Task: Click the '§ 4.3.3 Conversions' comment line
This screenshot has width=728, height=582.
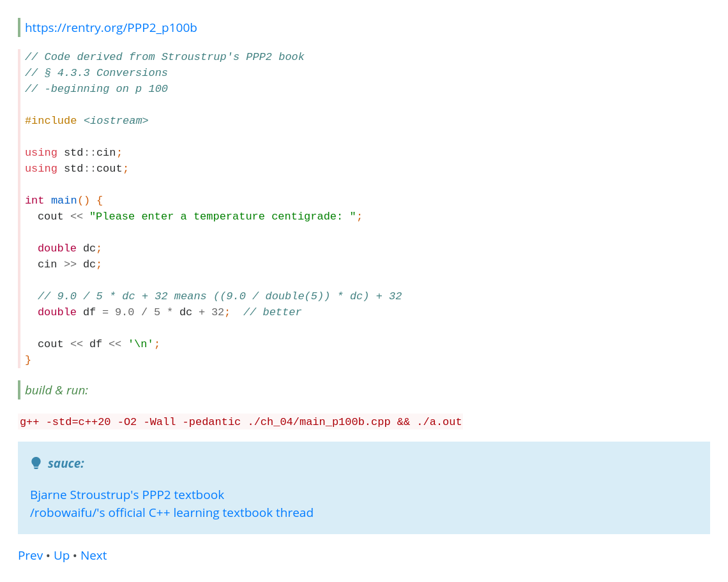Action: coord(96,73)
